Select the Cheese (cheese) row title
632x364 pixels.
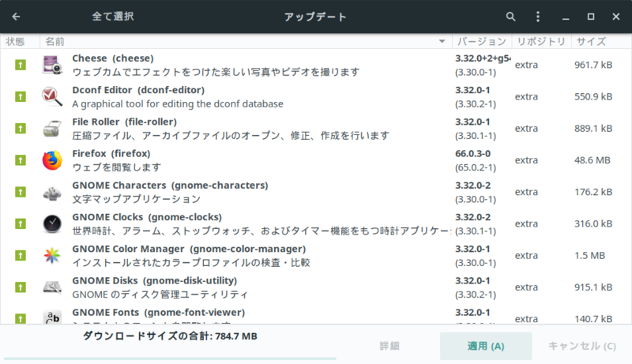(x=113, y=58)
